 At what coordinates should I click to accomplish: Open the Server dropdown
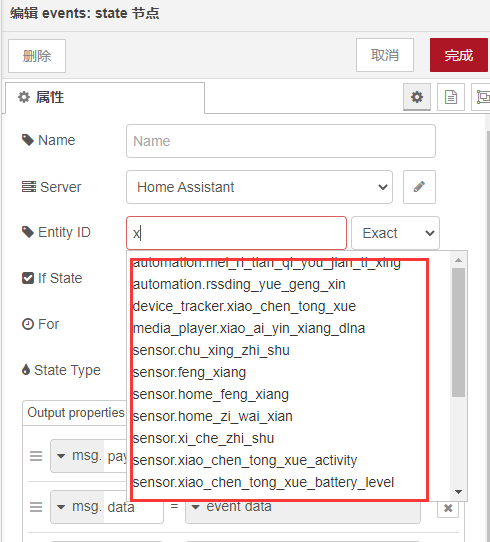pyautogui.click(x=259, y=187)
